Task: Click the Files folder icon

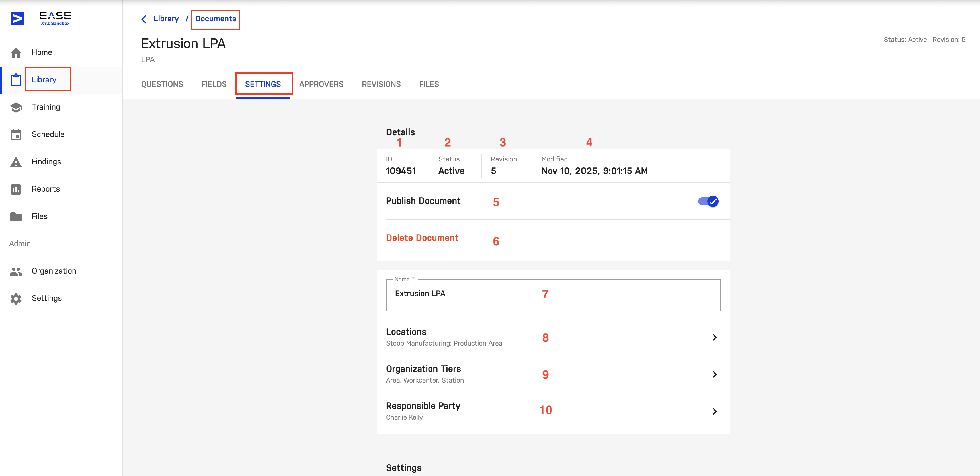Action: (x=16, y=216)
